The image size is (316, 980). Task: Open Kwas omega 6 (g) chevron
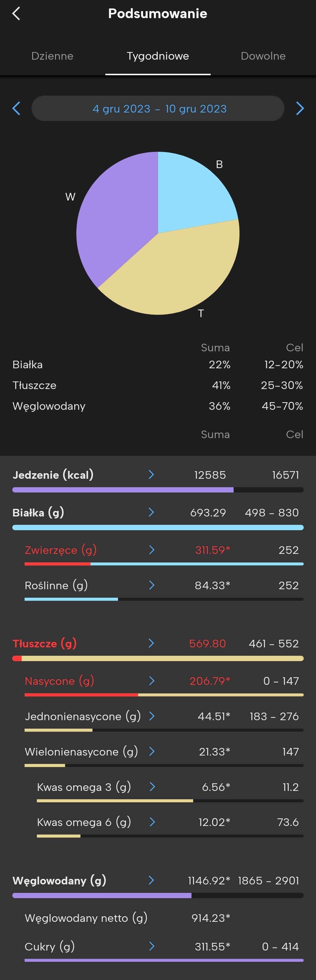(152, 822)
